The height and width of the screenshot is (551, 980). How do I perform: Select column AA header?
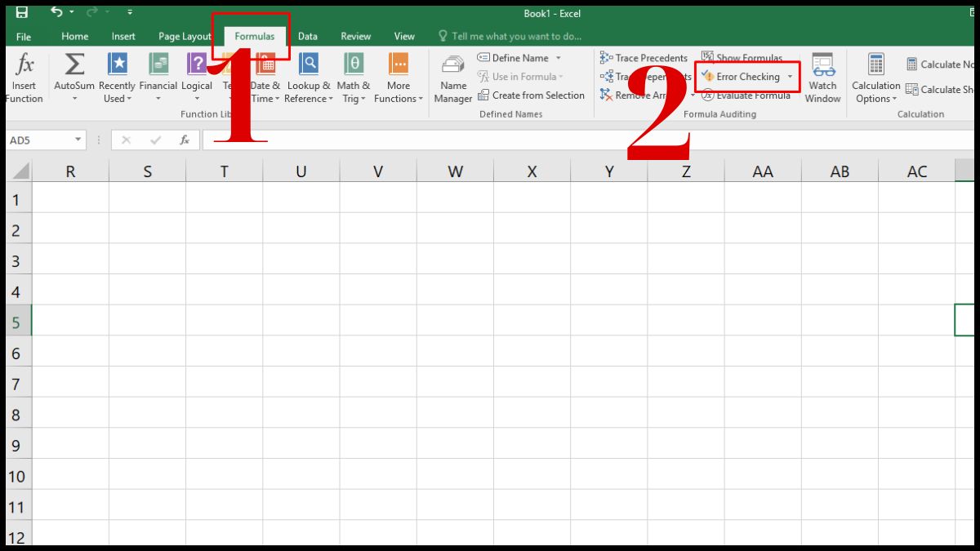click(x=763, y=171)
